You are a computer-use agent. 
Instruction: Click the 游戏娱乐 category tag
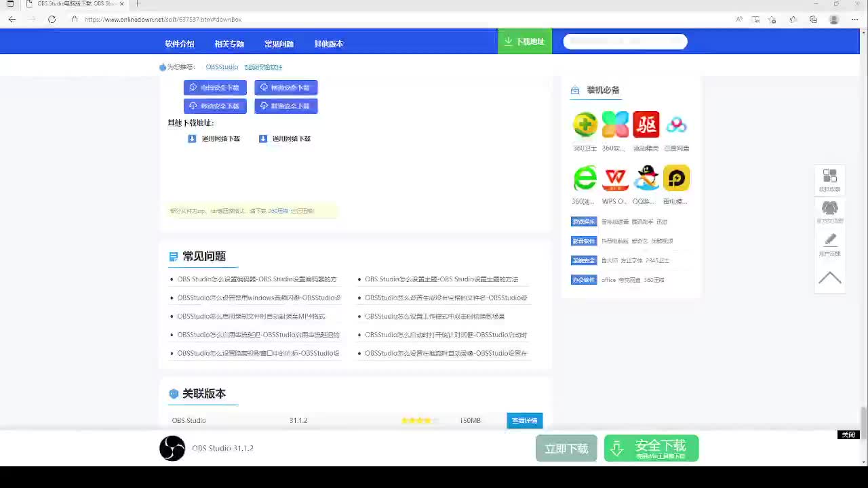(584, 222)
